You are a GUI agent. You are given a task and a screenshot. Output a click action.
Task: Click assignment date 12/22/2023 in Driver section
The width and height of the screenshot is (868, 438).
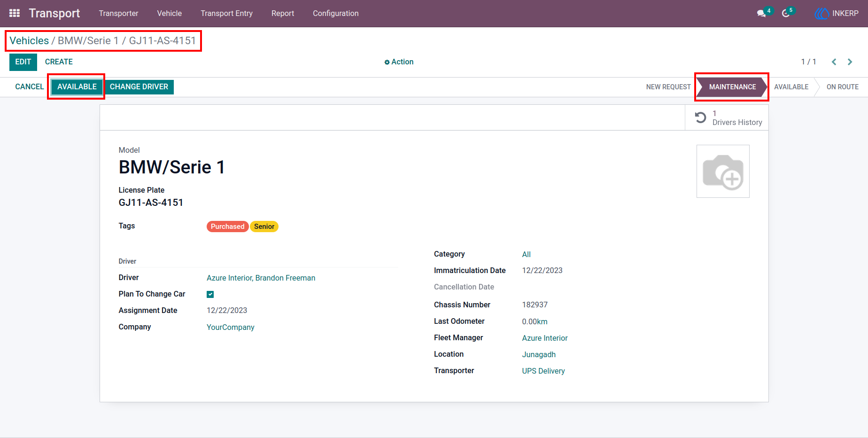[227, 311]
